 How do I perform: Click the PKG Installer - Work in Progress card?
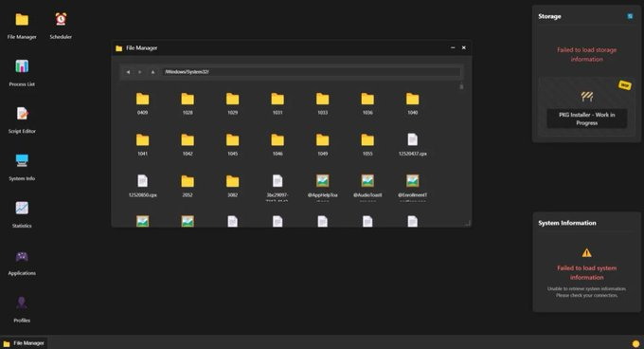point(586,106)
